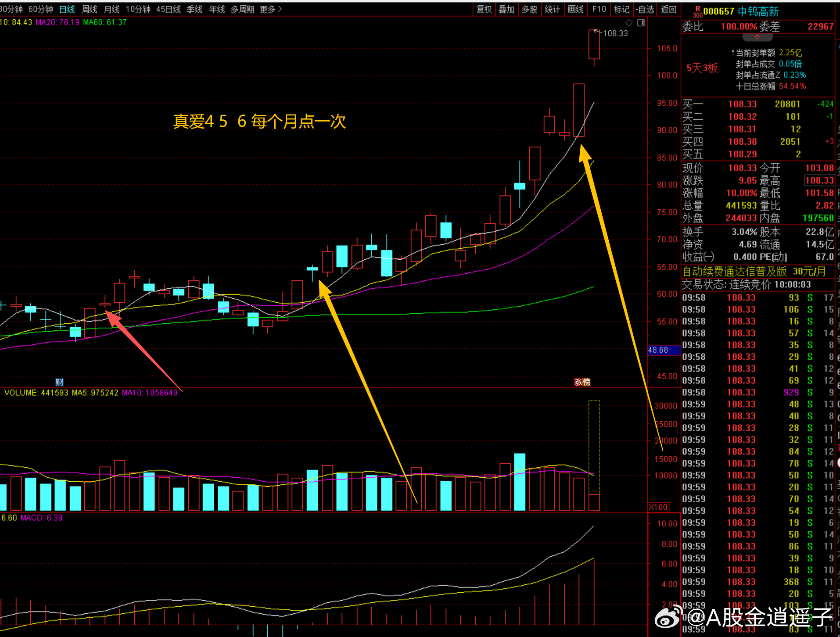Click the 委比 100.00% value
This screenshot has width=840, height=637.
pyautogui.click(x=739, y=26)
